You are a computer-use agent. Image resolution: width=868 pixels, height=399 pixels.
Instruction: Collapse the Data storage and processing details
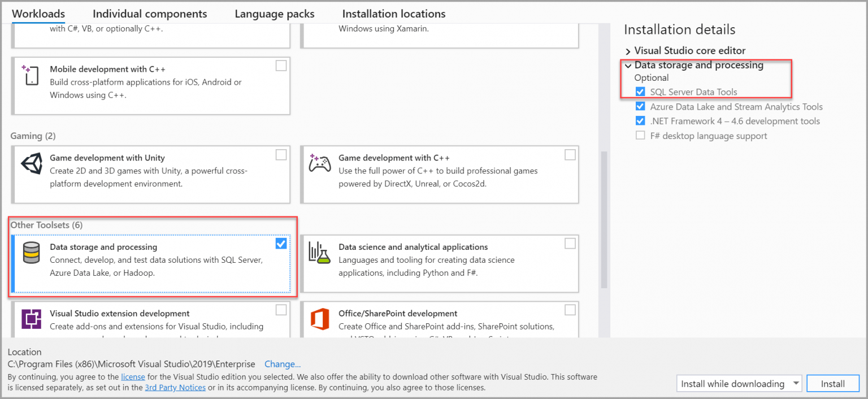pyautogui.click(x=628, y=65)
